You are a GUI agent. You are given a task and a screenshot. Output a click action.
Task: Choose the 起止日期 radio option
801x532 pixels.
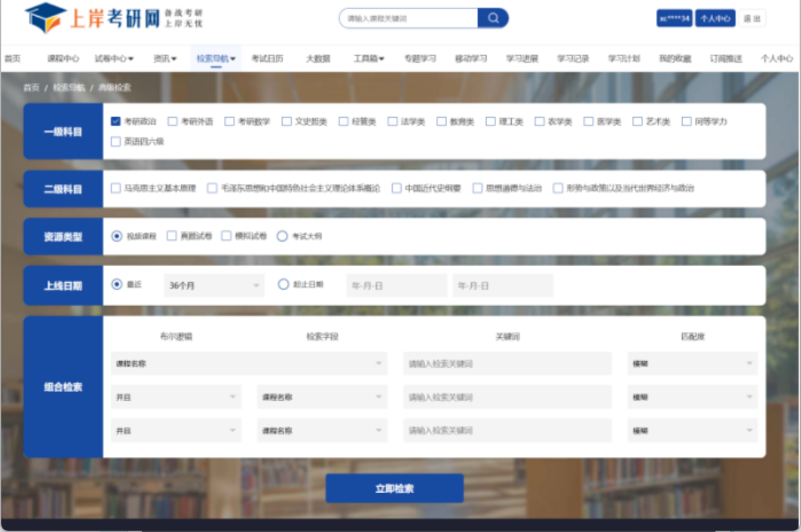click(283, 284)
